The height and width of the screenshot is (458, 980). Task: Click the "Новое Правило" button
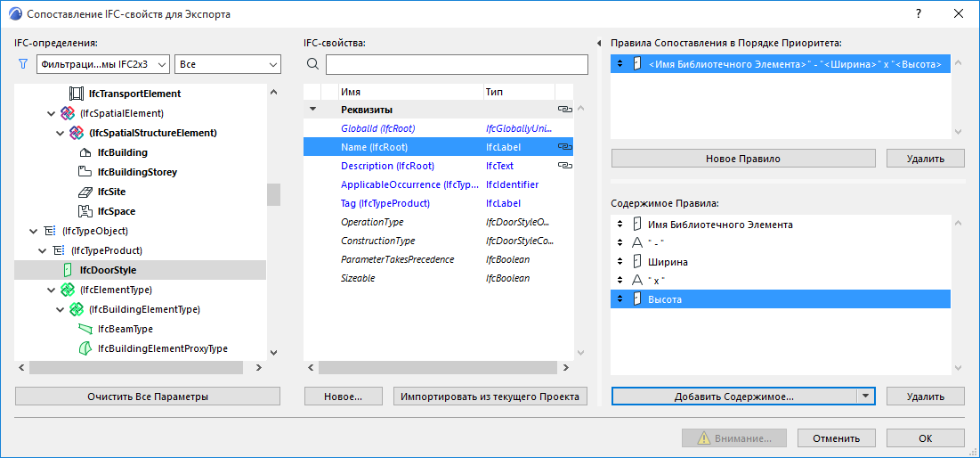click(742, 158)
